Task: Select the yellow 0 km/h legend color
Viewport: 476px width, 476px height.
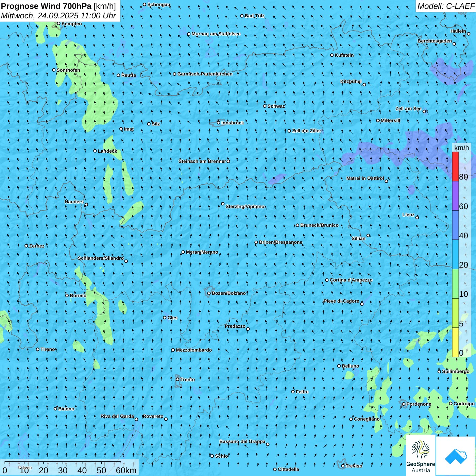Action: pos(455,342)
